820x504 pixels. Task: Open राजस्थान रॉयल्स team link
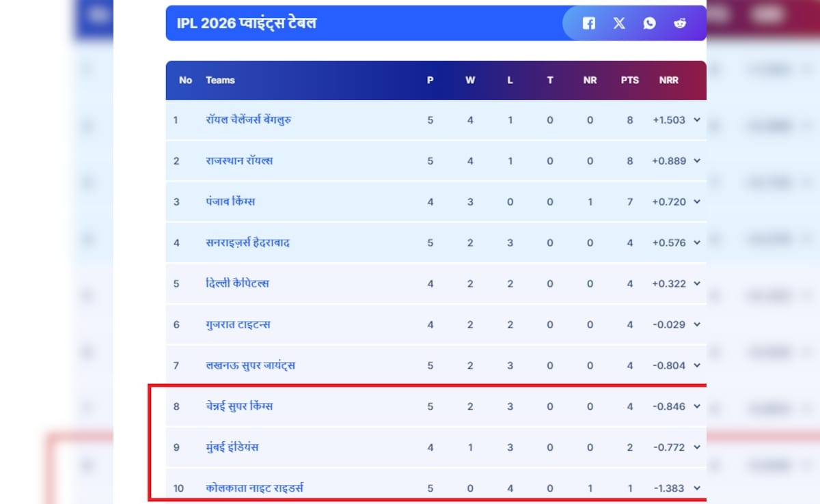[x=239, y=161]
